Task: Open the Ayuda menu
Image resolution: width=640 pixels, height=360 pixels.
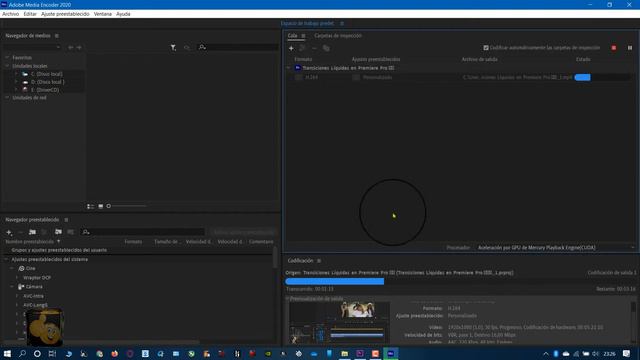Action: [x=123, y=14]
